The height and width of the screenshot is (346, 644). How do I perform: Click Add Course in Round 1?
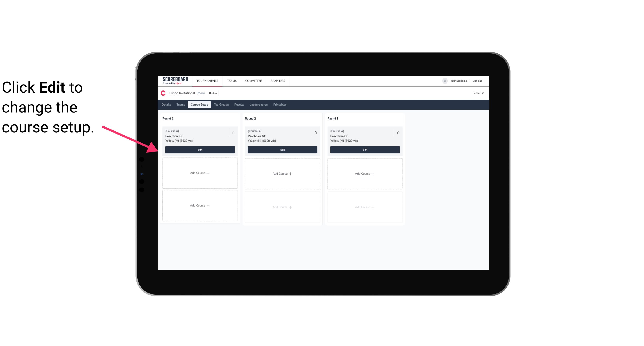tap(200, 173)
